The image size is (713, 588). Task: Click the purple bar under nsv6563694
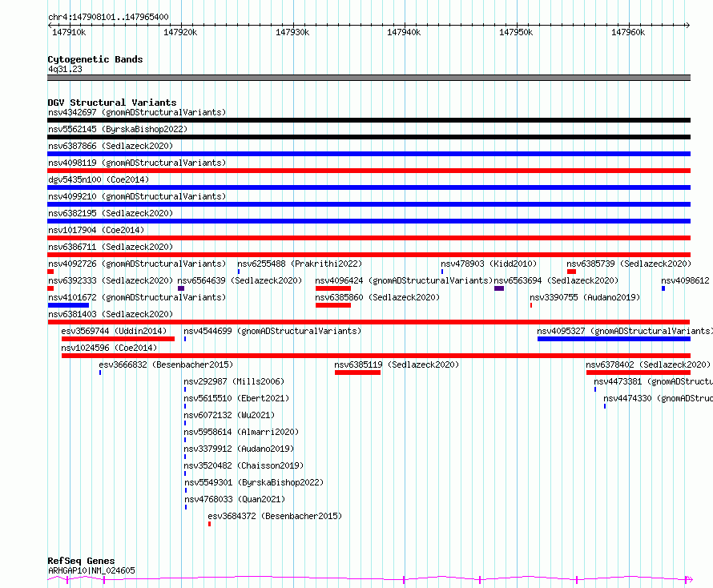pos(499,288)
